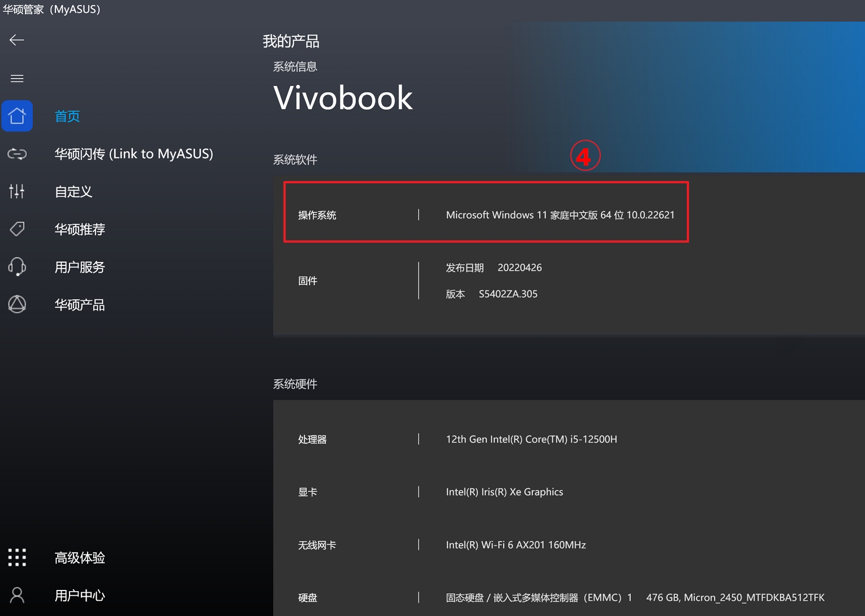Click the 华硕管家 (MyASUS) window title

tap(51, 9)
